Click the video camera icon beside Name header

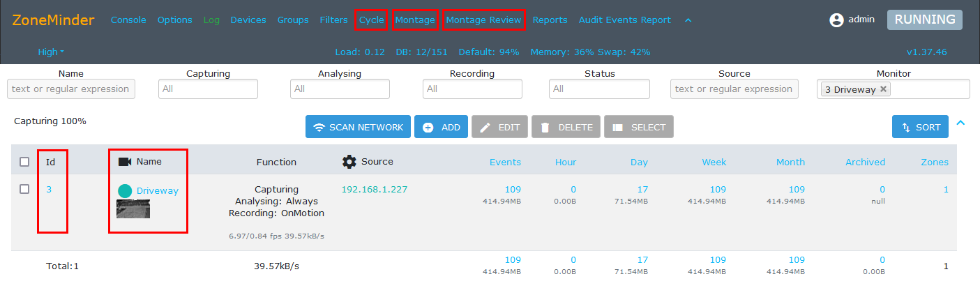125,162
